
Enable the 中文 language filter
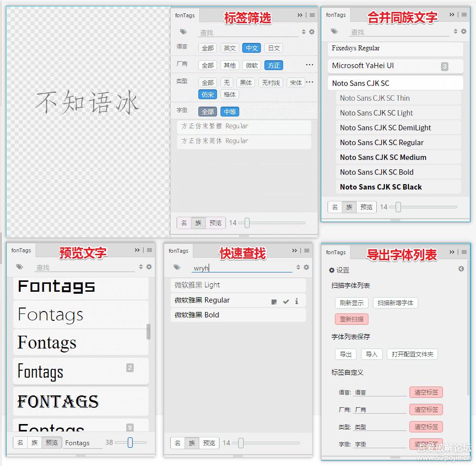tap(252, 48)
